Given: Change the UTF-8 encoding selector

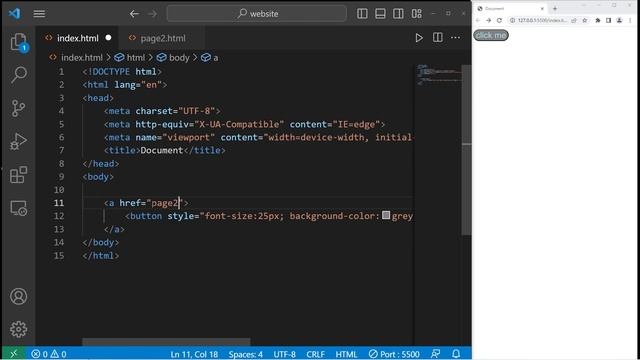Looking at the screenshot, I should [x=284, y=354].
